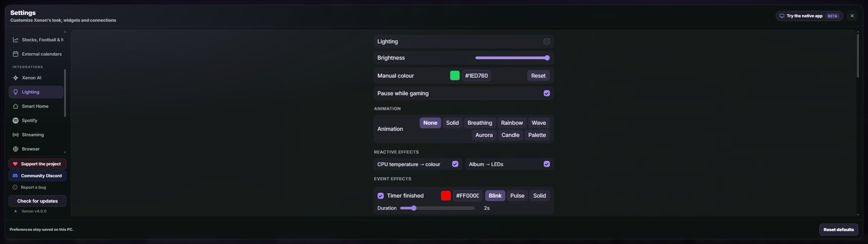Open Browser settings
This screenshot has height=244, width=868.
pos(36,149)
